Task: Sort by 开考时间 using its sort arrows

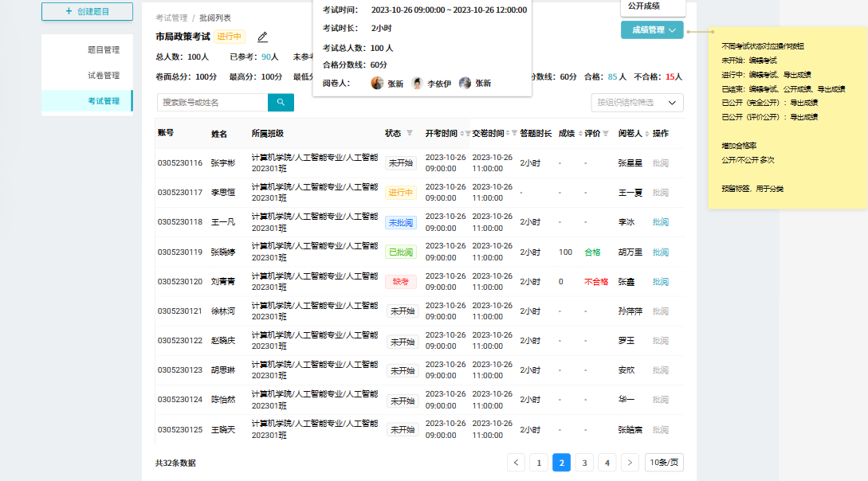Action: click(x=461, y=134)
